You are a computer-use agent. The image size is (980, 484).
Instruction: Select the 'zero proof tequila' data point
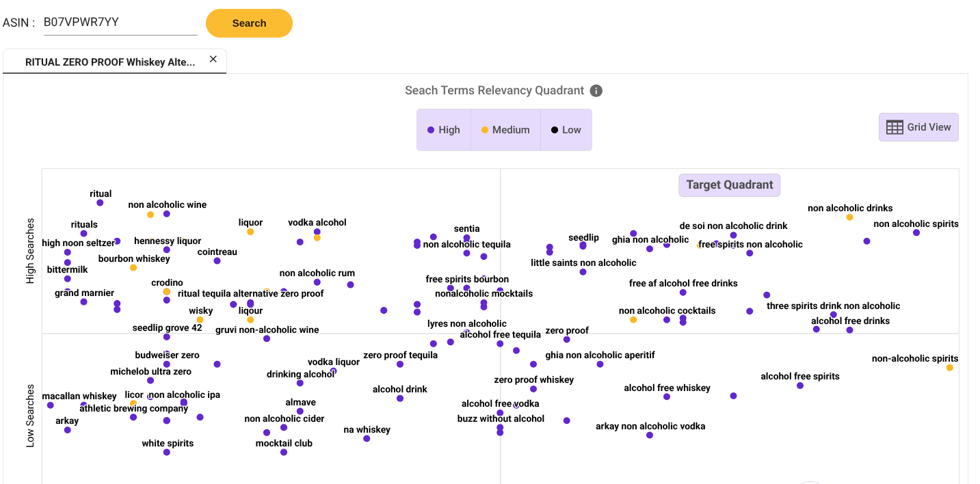pyautogui.click(x=400, y=364)
